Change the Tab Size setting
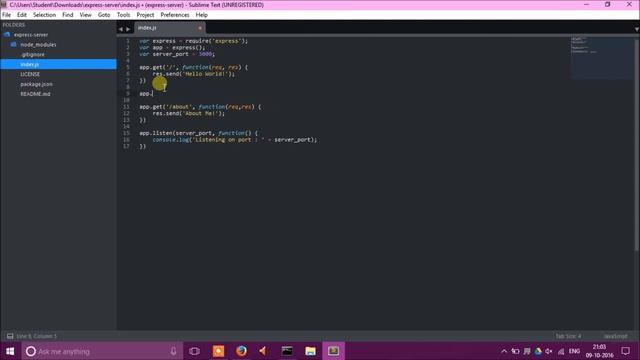This screenshot has width=640, height=360. 568,336
